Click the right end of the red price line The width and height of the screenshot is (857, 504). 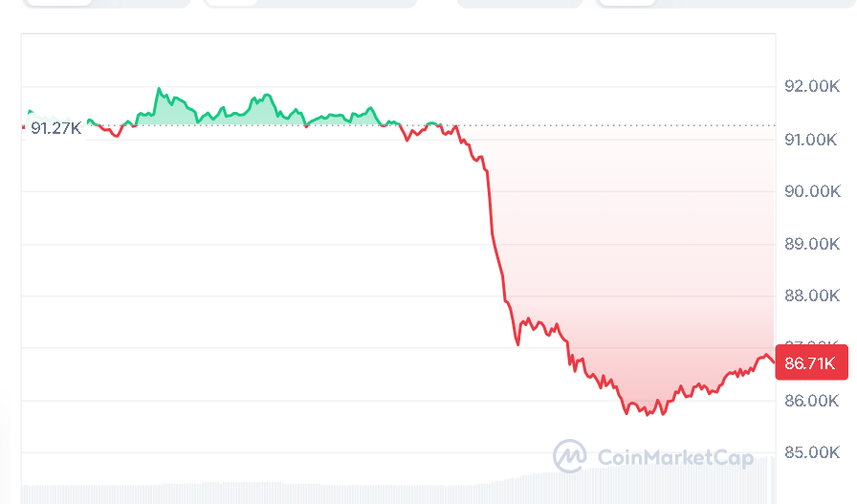click(774, 362)
